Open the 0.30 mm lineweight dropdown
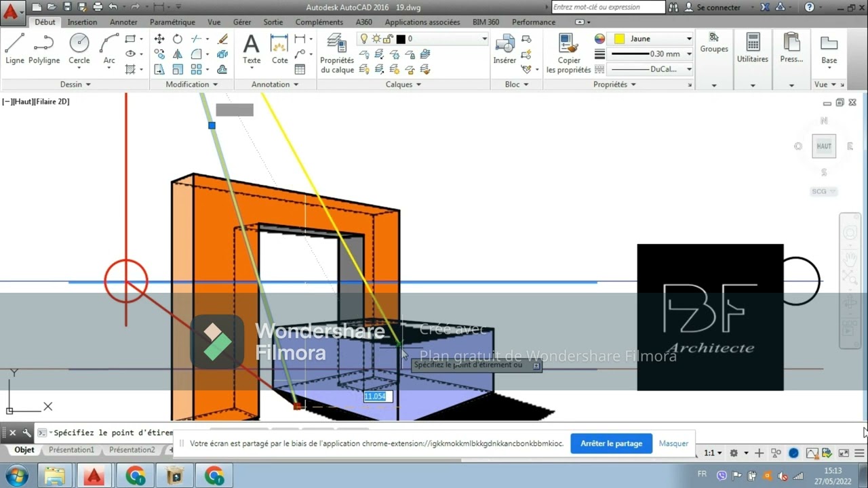Image resolution: width=868 pixels, height=488 pixels. (x=689, y=54)
